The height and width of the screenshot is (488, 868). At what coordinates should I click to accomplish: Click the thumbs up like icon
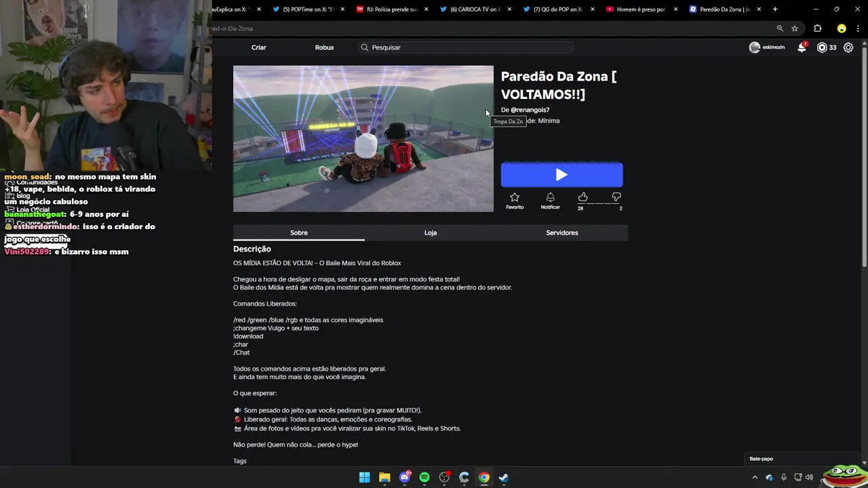583,197
